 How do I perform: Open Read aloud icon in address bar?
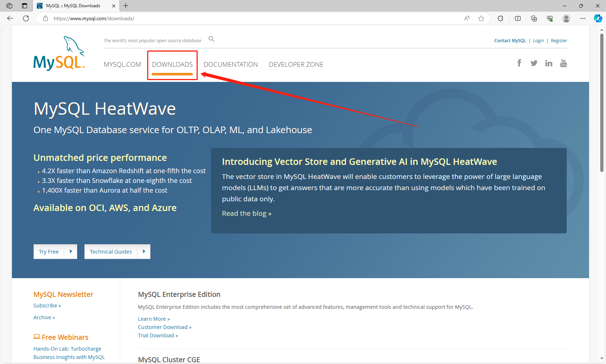pos(467,18)
